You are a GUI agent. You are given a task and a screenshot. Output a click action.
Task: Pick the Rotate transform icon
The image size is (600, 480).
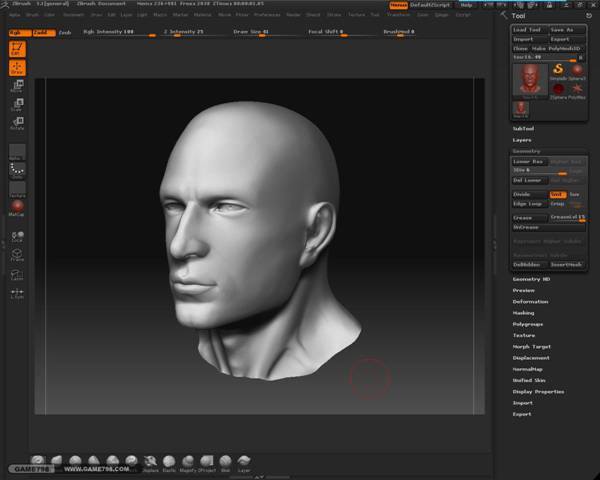pyautogui.click(x=18, y=124)
